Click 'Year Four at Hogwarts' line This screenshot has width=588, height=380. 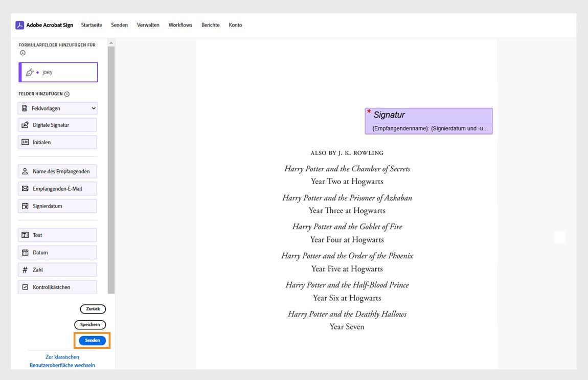(x=347, y=240)
